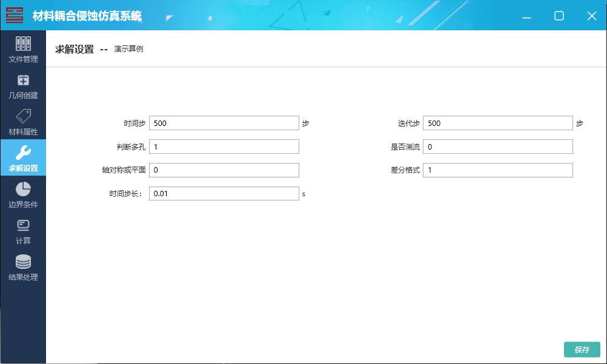Open 材料属性 material properties section
This screenshot has height=364, width=607.
click(23, 121)
